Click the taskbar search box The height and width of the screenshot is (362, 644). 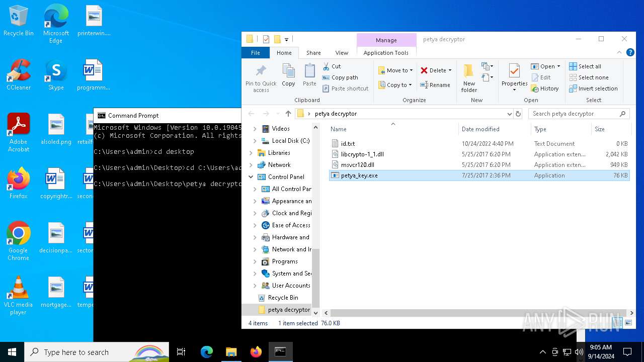[97, 352]
